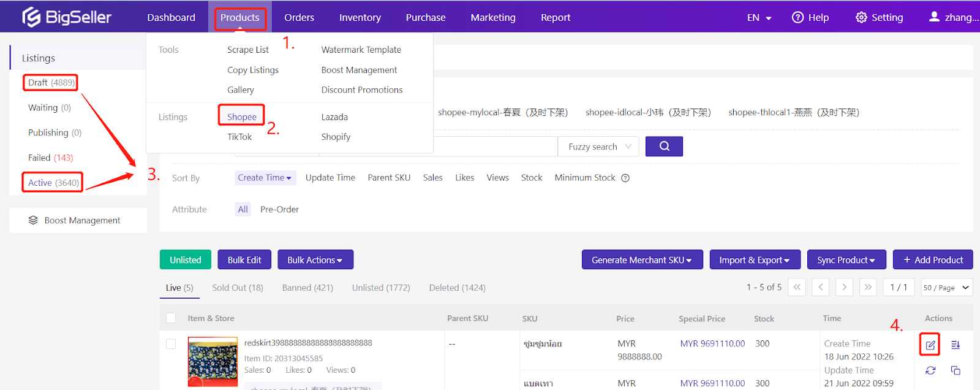This screenshot has height=390, width=980.
Task: Tick the select-all checkbox in table header
Action: pyautogui.click(x=171, y=318)
